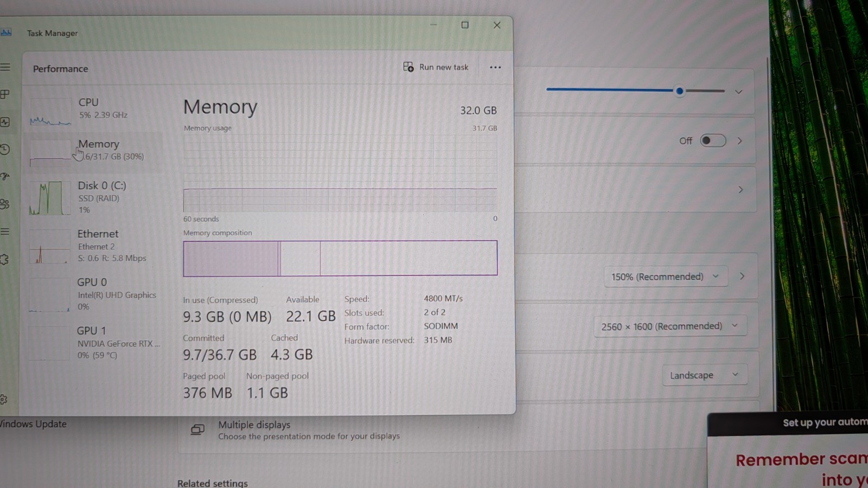The height and width of the screenshot is (488, 868).
Task: Open the Startup apps icon in sidebar
Action: coord(5,176)
